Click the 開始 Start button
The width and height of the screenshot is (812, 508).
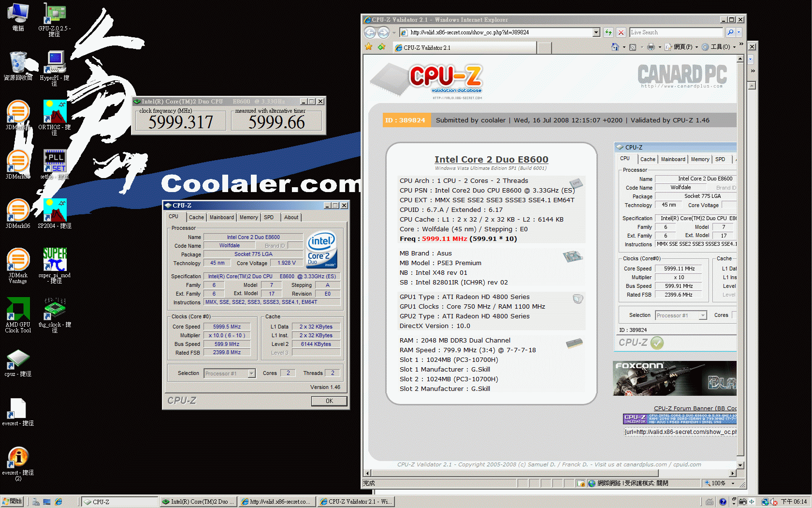[x=12, y=502]
